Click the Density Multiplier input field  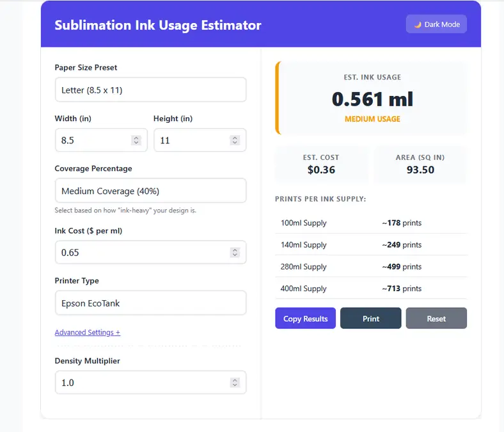click(150, 383)
